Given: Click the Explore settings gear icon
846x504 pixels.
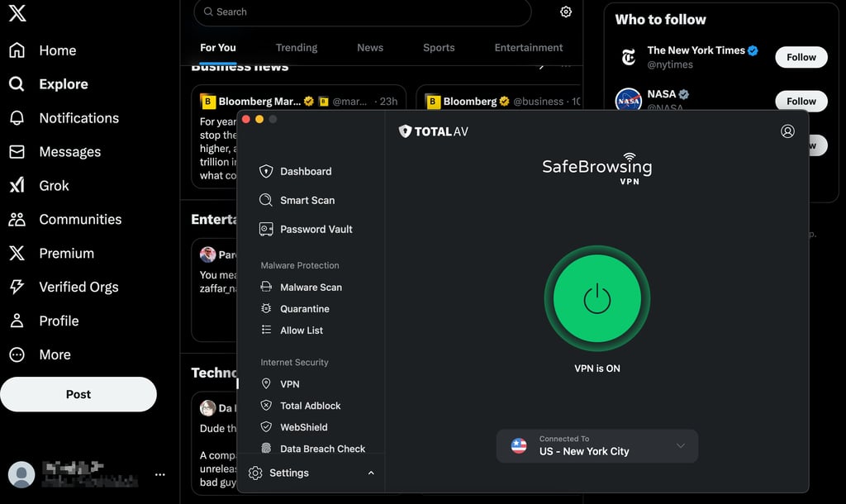Looking at the screenshot, I should (565, 12).
